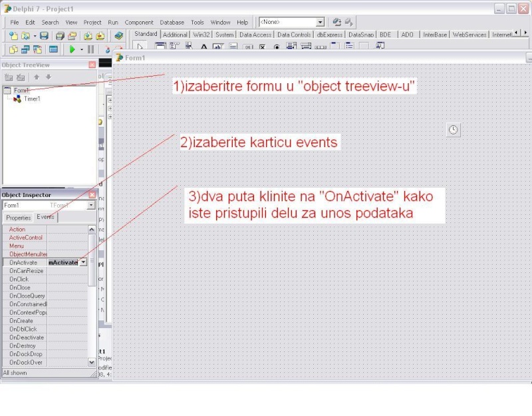Select the arrow pointer in component palette
Viewport: 532px width, 416px height.
[140, 46]
